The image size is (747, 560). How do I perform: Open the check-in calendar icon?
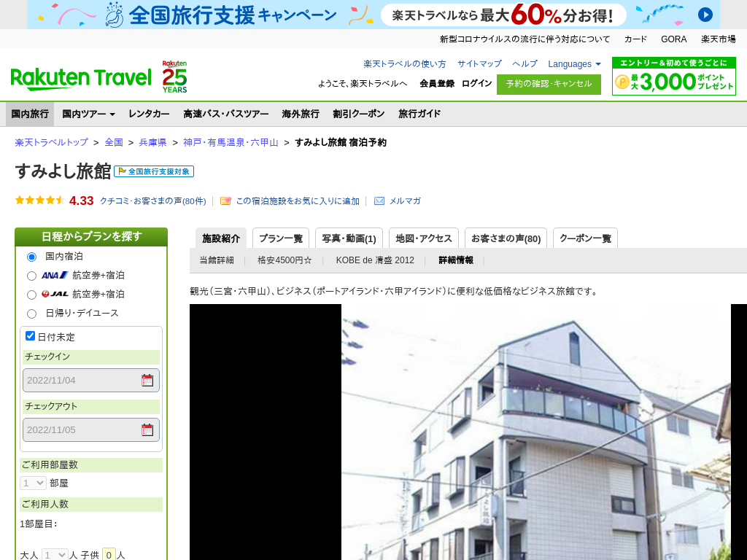(147, 380)
